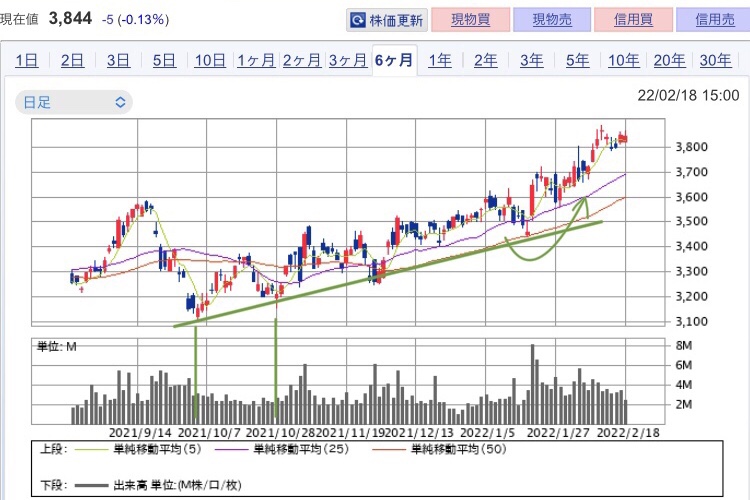Click the 単純移動平均(25) legend entry
Viewport: 750px width, 500px height.
(282, 449)
